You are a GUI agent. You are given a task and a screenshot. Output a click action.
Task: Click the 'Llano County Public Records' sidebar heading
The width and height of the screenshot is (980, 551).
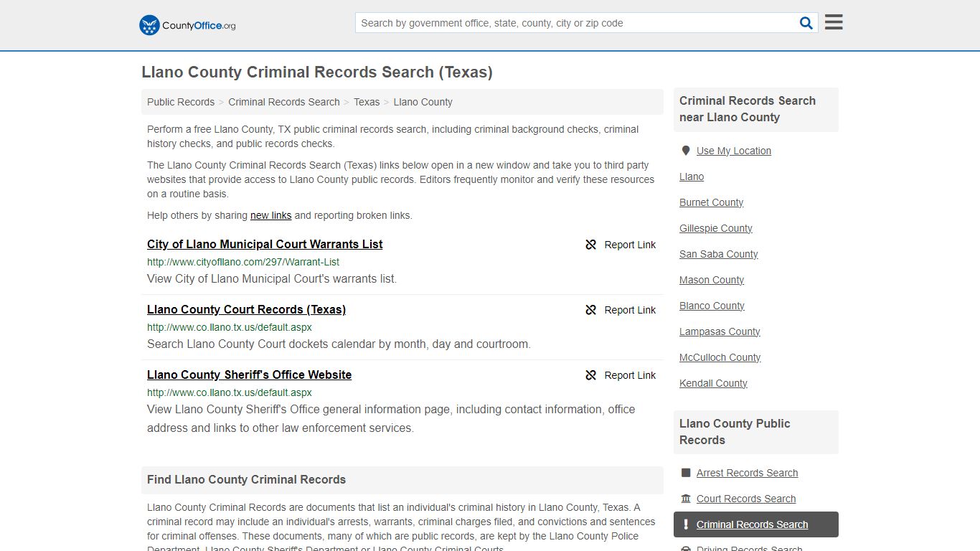[735, 432]
